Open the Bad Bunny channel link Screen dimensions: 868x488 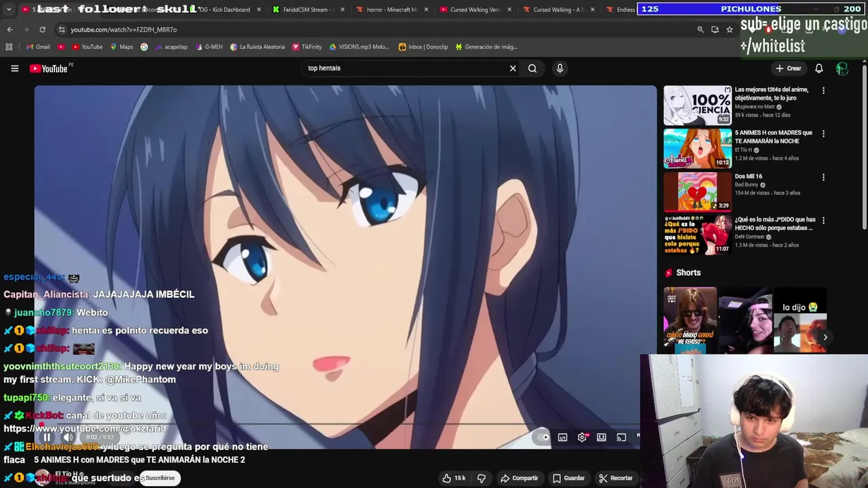click(746, 185)
